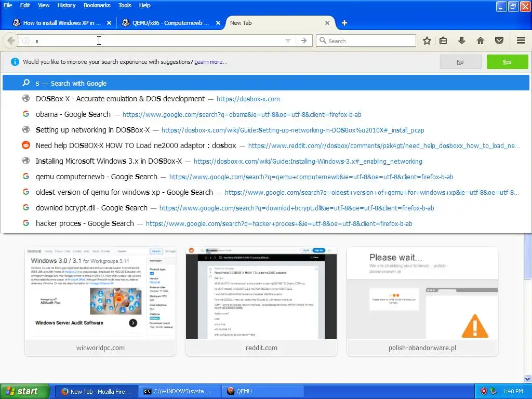Screen dimensions: 532x399
Task: Select 'Installing Microsoft Windows 3.x in DOSBox-X'
Action: (265, 161)
